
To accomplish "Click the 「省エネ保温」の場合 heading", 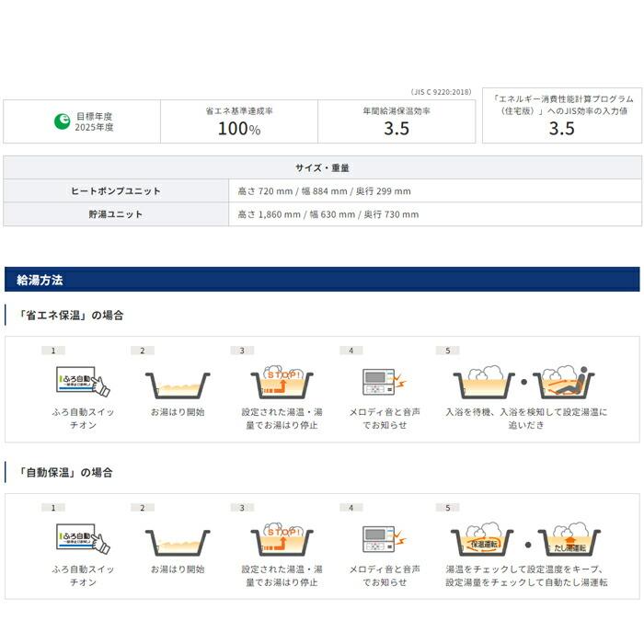I will (70, 316).
